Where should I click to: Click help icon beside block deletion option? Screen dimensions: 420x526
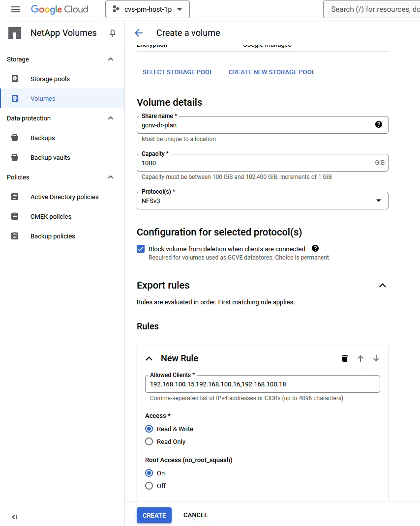pyautogui.click(x=315, y=249)
